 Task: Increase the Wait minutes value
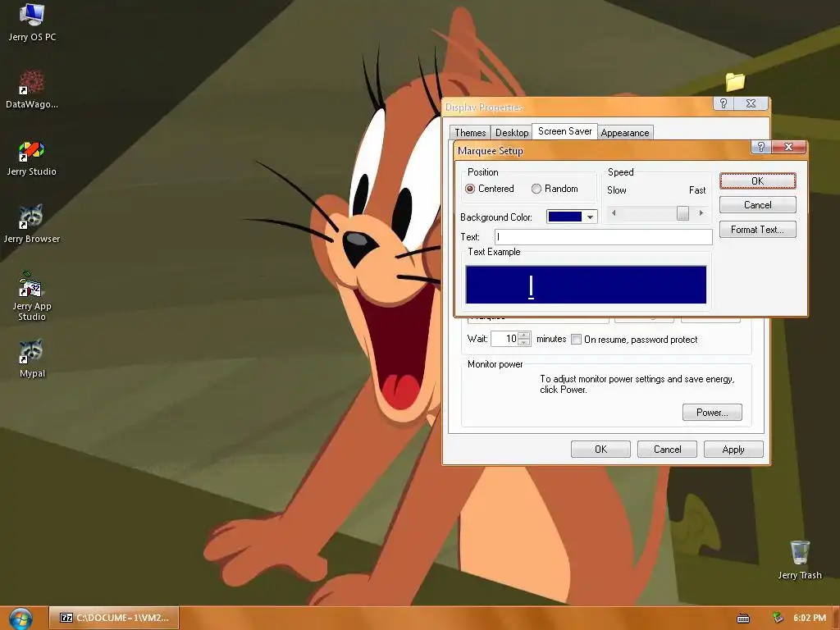click(x=524, y=336)
